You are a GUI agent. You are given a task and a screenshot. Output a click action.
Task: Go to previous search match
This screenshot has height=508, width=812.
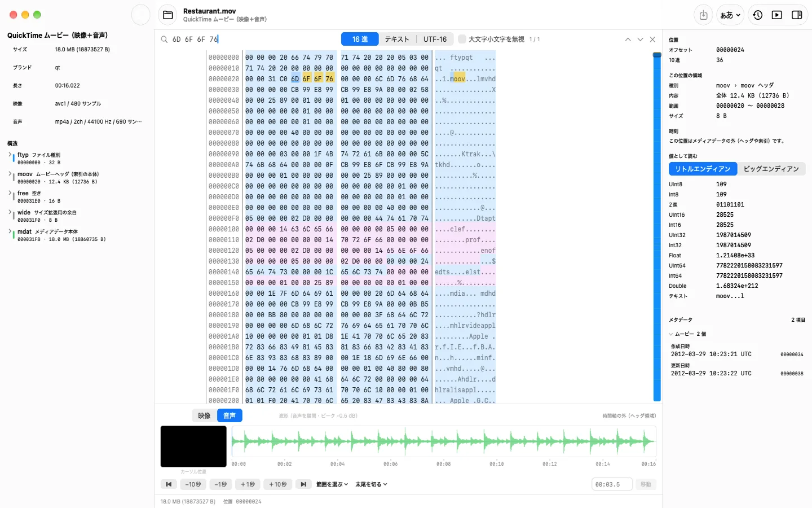pos(628,40)
